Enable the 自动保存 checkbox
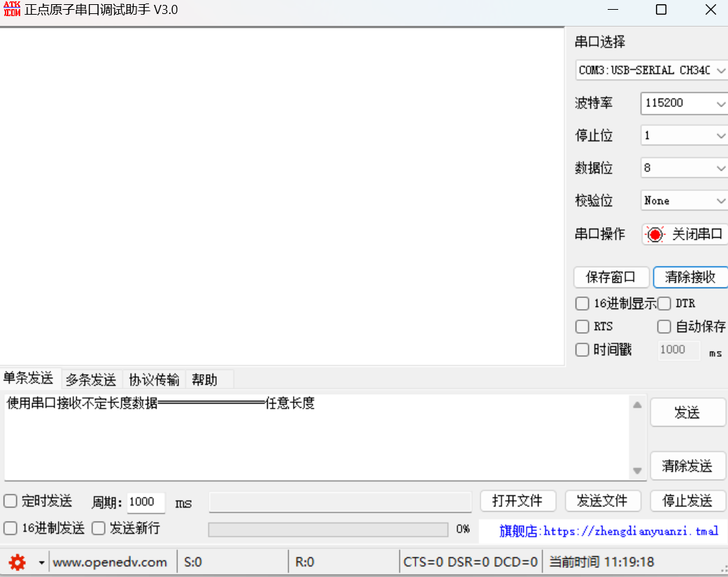728x577 pixels. click(664, 327)
